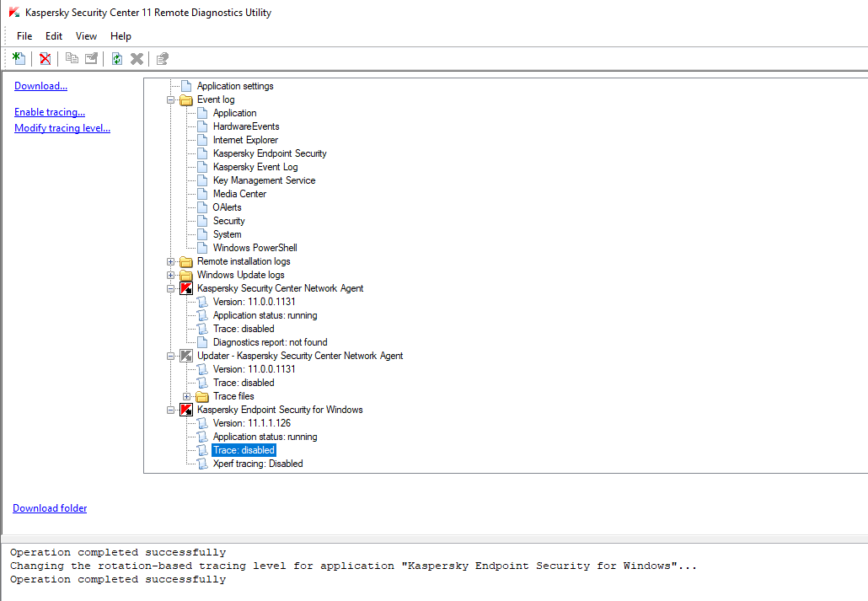Click the disconnect toolbar icon with red X

coord(46,58)
